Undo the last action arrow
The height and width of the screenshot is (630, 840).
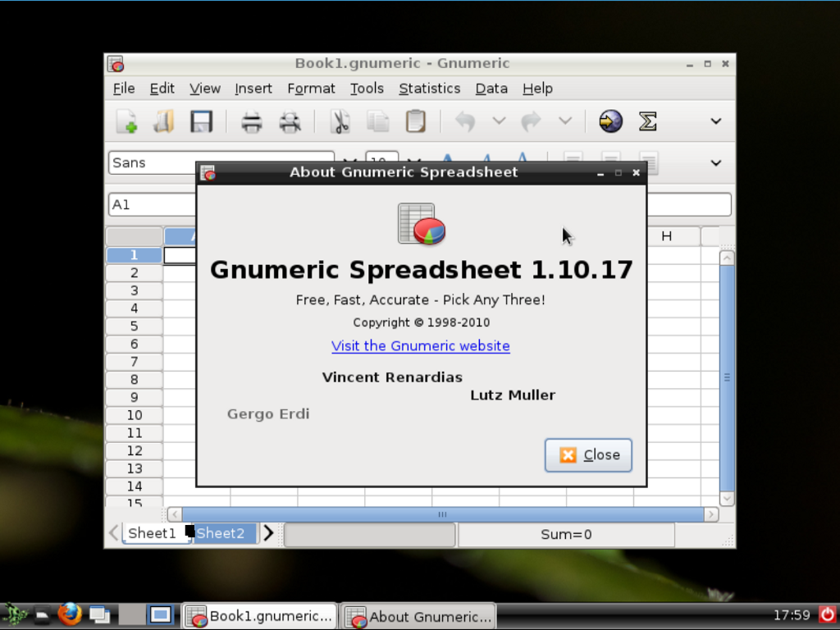click(x=466, y=121)
